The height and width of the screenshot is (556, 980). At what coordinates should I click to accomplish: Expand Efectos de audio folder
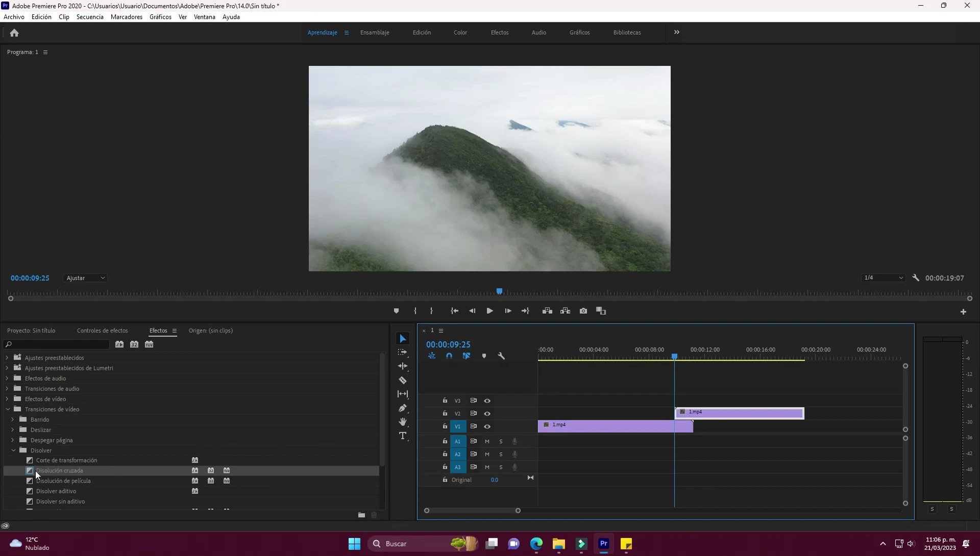(7, 378)
